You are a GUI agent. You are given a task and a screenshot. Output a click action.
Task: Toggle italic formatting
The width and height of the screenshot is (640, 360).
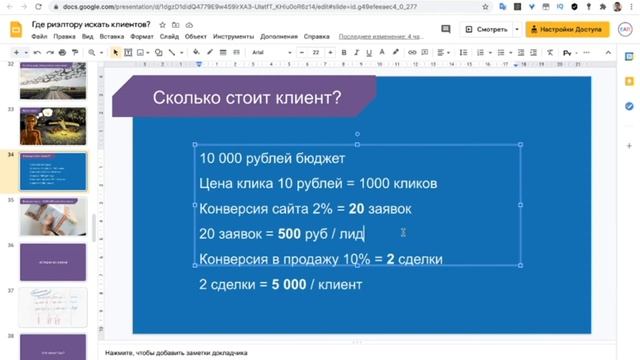click(356, 53)
